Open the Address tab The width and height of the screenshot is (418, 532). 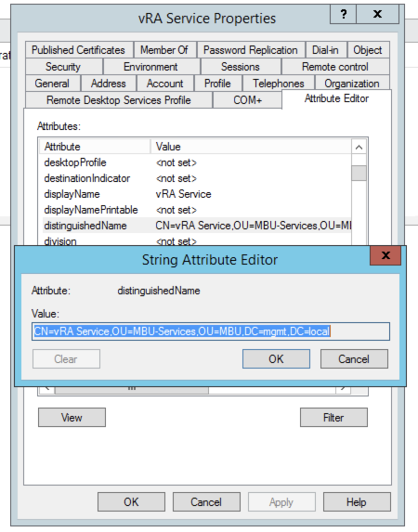(x=109, y=84)
